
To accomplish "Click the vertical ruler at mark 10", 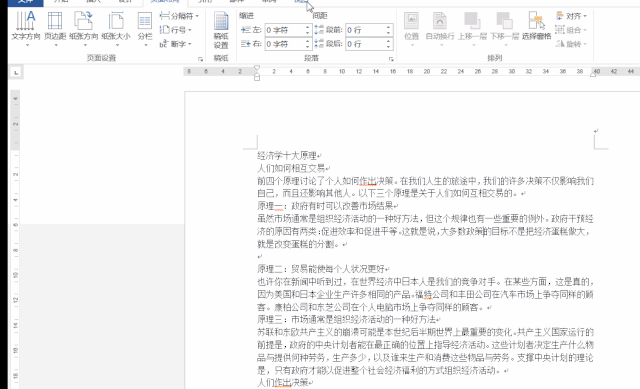I will pos(15,275).
